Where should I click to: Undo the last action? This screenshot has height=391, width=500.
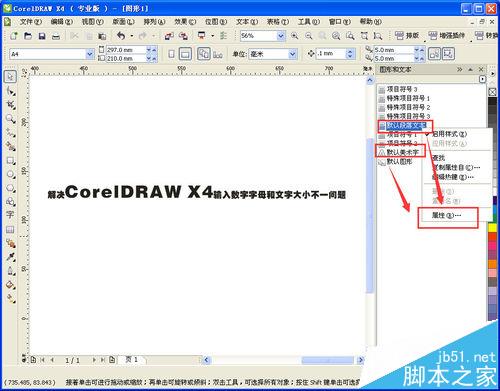coord(121,35)
